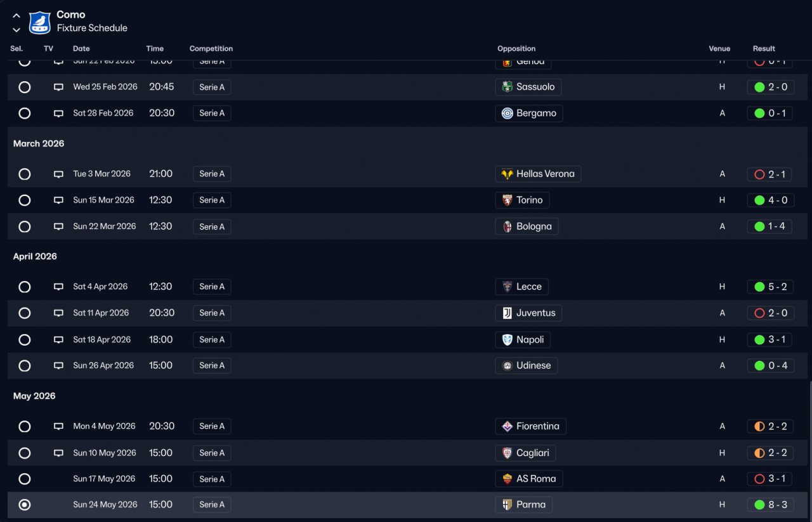This screenshot has width=812, height=522.
Task: Click the TV icon for Sassuolo match
Action: point(58,88)
